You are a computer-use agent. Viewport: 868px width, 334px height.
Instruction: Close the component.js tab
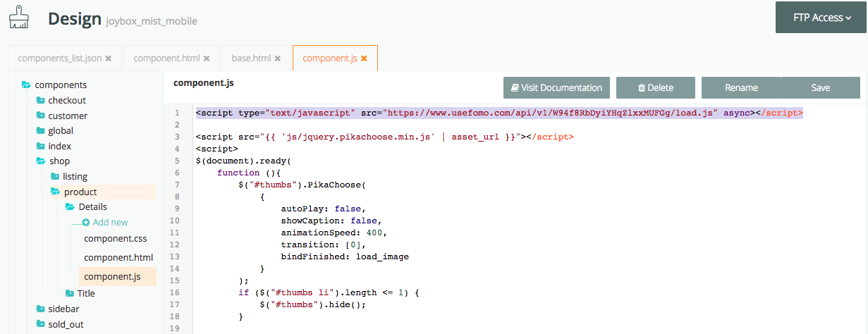pos(364,58)
